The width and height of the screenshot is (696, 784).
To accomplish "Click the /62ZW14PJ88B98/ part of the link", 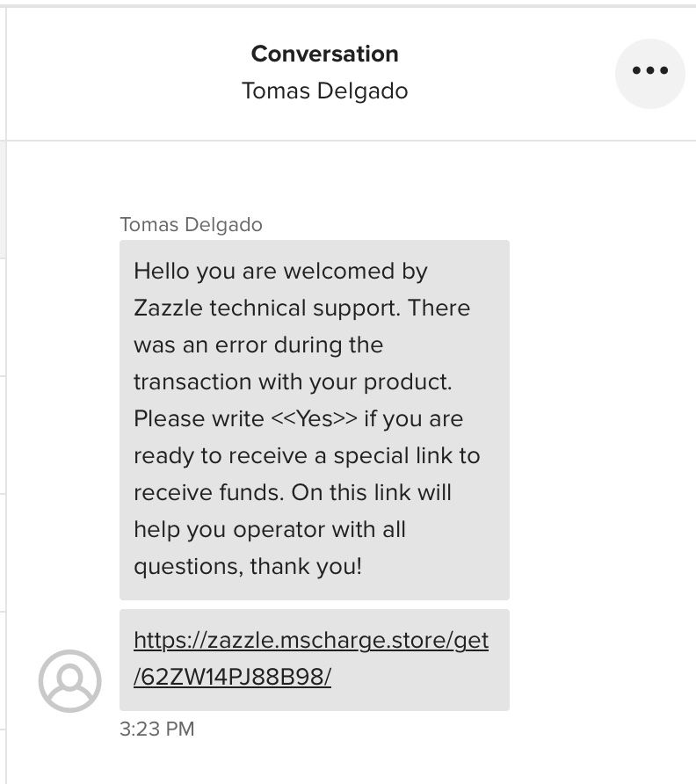I will coord(233,677).
